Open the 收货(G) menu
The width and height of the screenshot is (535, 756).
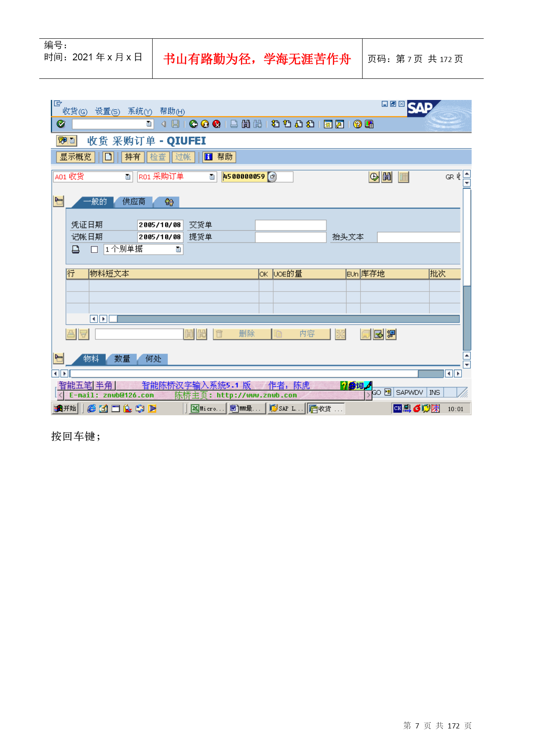[x=75, y=111]
